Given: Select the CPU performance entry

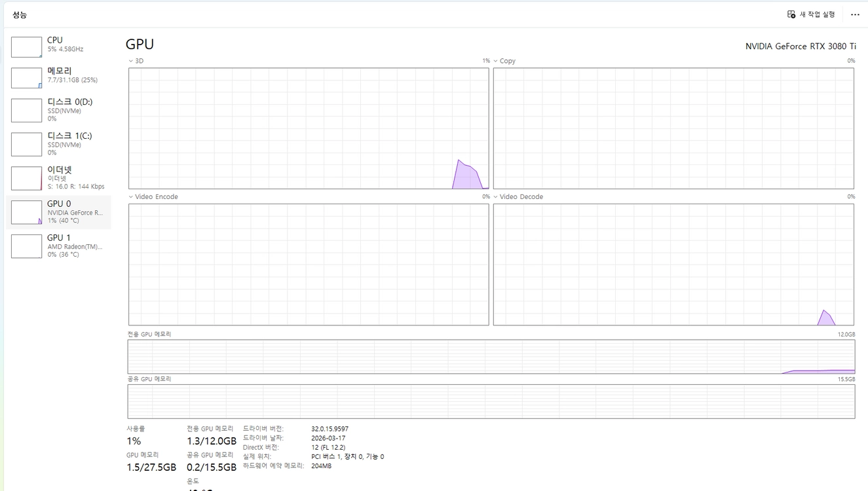Looking at the screenshot, I should click(58, 47).
